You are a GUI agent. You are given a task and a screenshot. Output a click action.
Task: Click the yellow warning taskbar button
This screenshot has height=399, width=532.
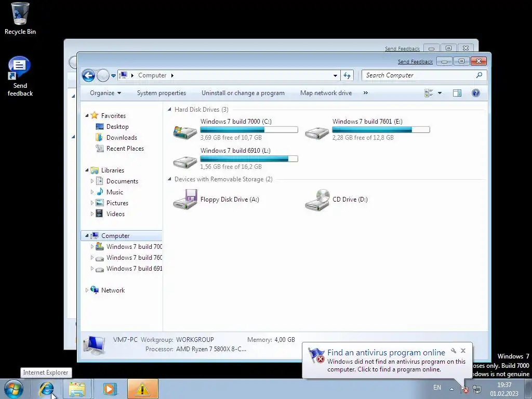coord(142,389)
